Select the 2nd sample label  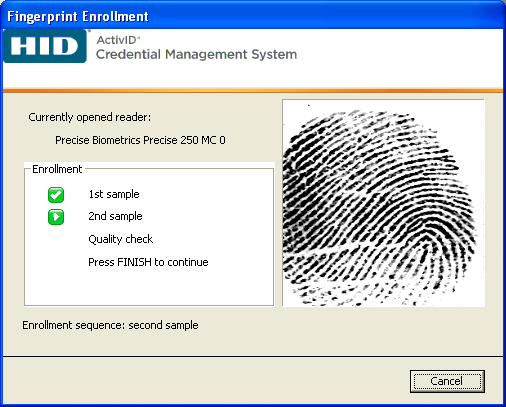click(x=115, y=216)
